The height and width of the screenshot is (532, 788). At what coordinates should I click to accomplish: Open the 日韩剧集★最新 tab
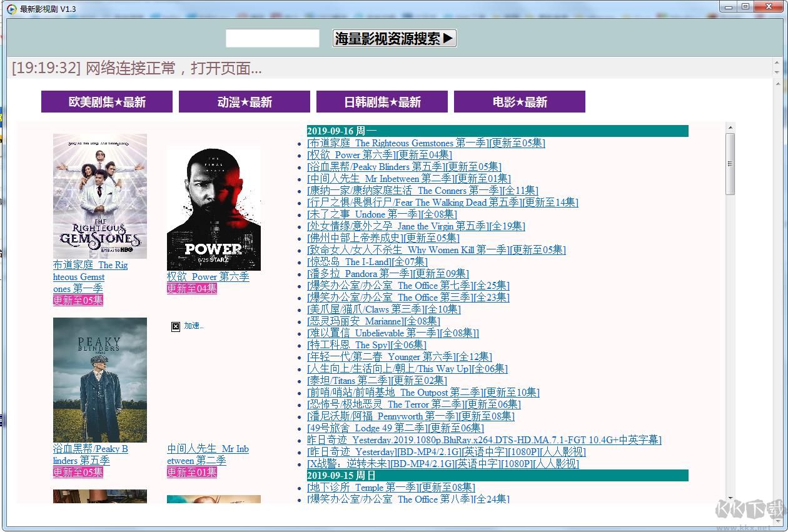coord(382,102)
